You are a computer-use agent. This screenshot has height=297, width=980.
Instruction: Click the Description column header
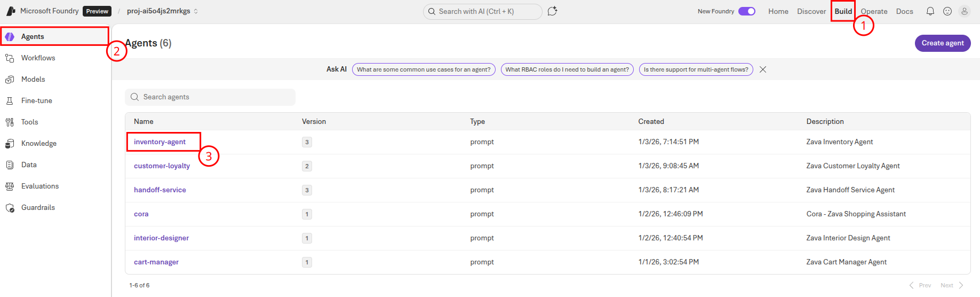click(825, 122)
